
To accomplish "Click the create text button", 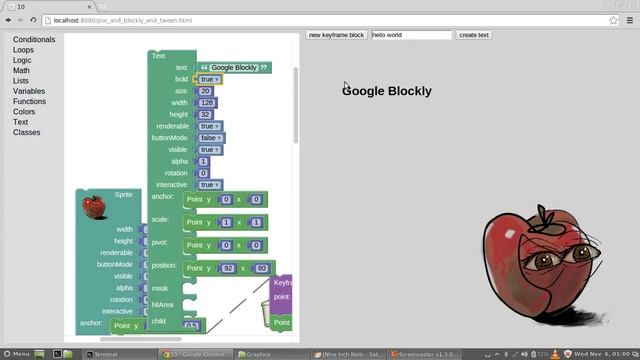I will click(474, 35).
